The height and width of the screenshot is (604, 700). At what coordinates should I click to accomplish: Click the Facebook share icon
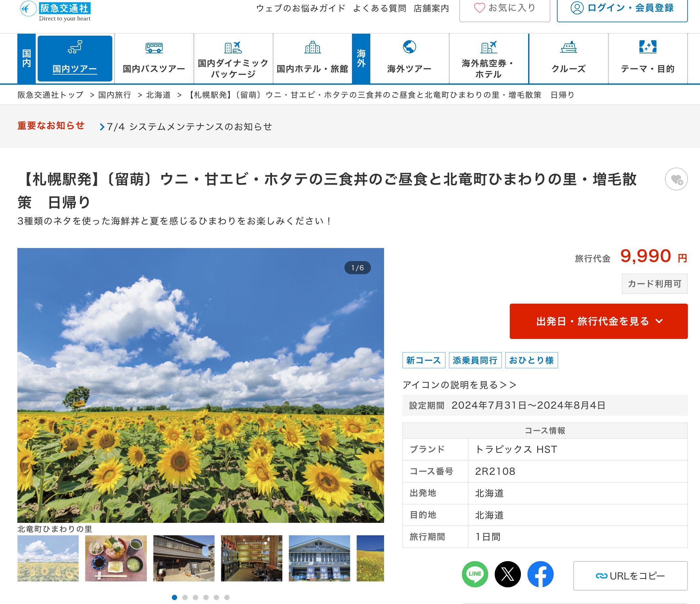[x=540, y=574]
